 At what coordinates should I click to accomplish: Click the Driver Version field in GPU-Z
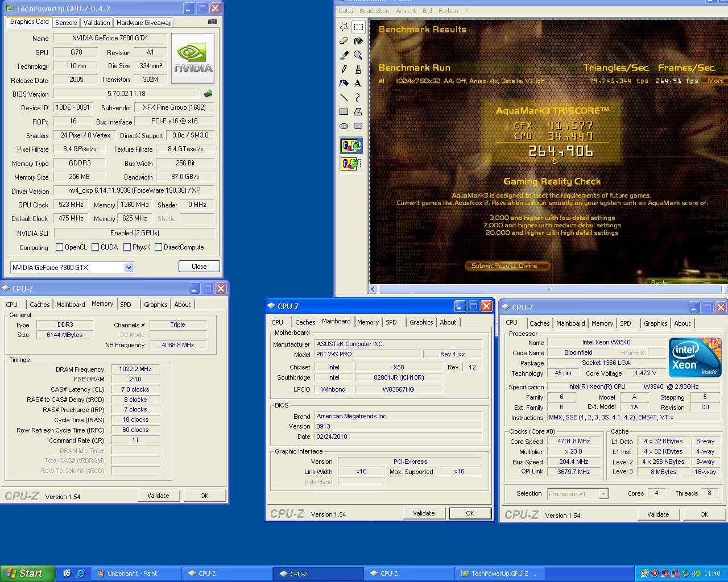134,190
